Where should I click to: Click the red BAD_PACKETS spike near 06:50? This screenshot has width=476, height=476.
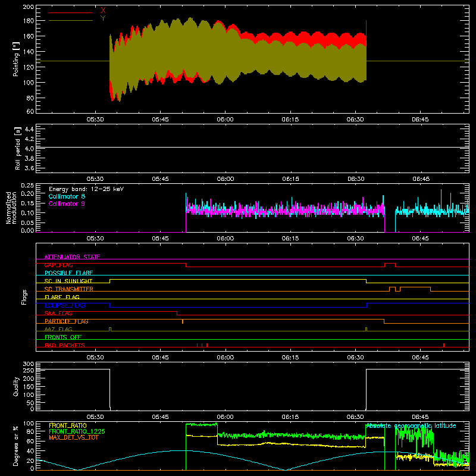click(x=444, y=345)
